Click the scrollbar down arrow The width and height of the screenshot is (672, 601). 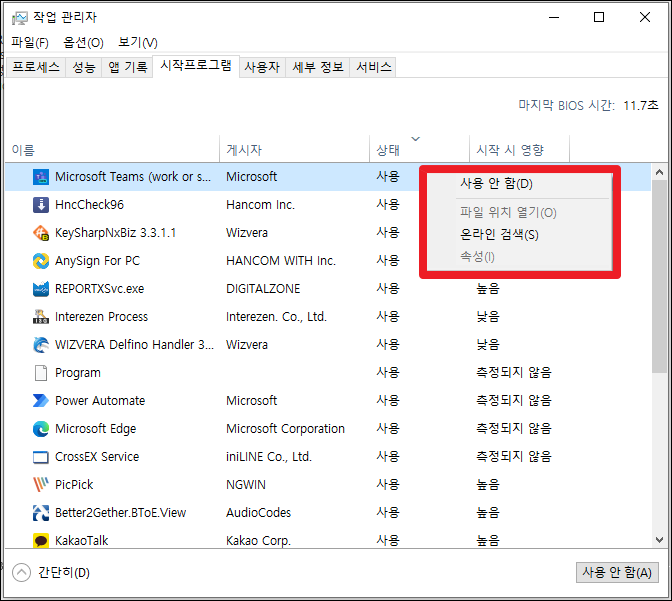click(x=659, y=540)
